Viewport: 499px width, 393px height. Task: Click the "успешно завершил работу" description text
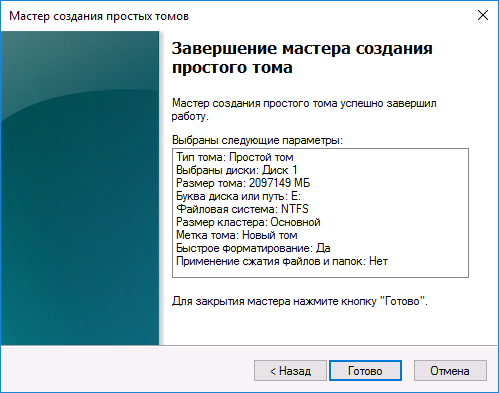click(x=304, y=110)
